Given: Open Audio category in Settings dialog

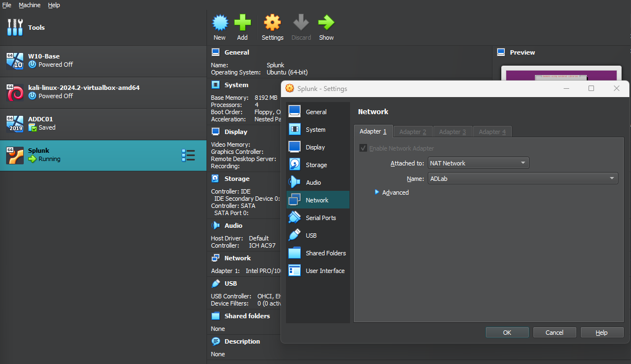Looking at the screenshot, I should (317, 183).
